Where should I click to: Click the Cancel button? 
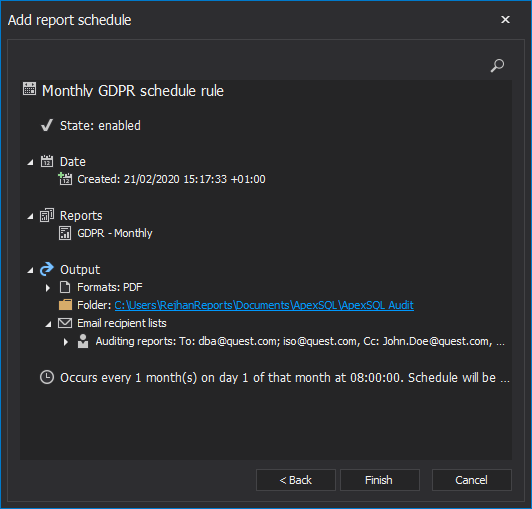472,480
